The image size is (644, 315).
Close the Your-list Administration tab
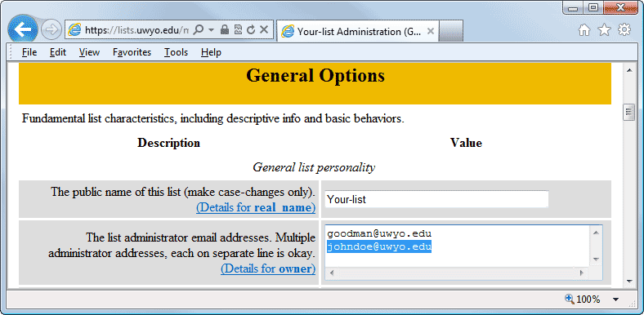point(431,31)
